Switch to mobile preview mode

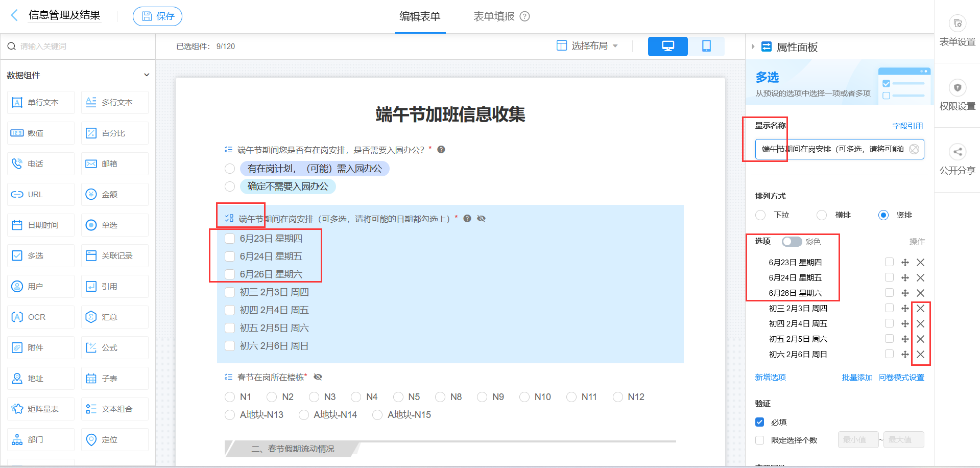click(707, 46)
